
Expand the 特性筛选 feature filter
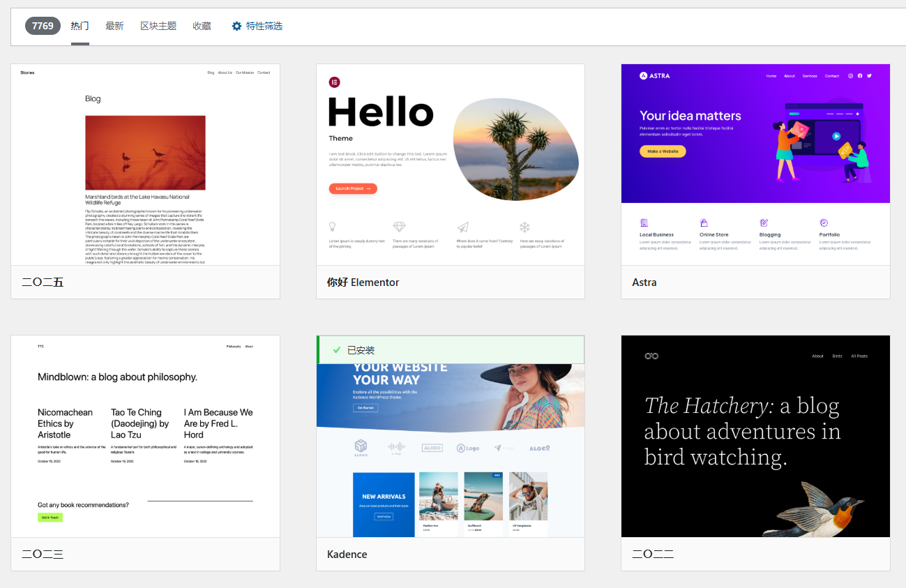click(x=264, y=26)
